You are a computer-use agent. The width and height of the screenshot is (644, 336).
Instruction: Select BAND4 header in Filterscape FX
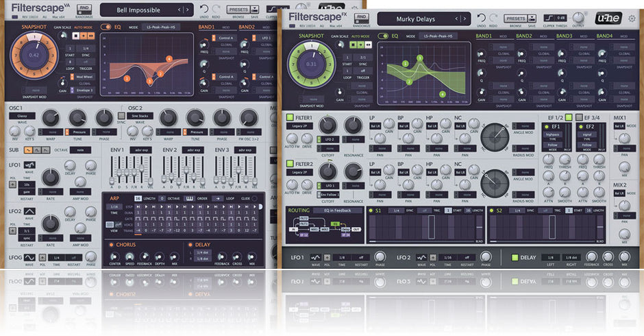click(x=604, y=36)
